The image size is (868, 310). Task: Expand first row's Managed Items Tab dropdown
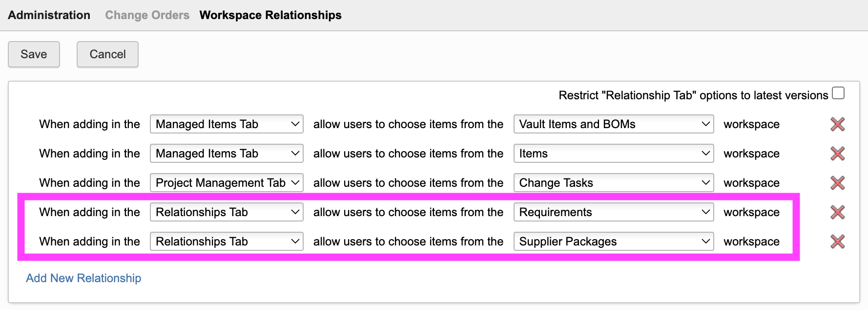coord(227,124)
